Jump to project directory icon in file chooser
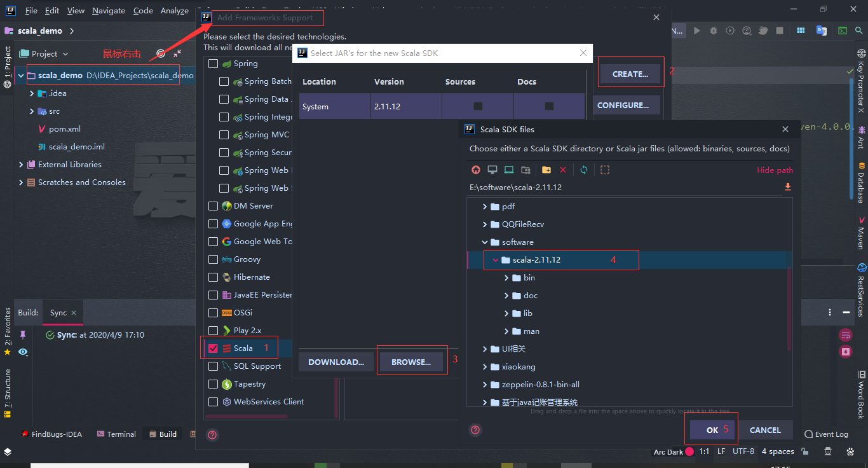Image resolution: width=868 pixels, height=468 pixels. [x=509, y=170]
